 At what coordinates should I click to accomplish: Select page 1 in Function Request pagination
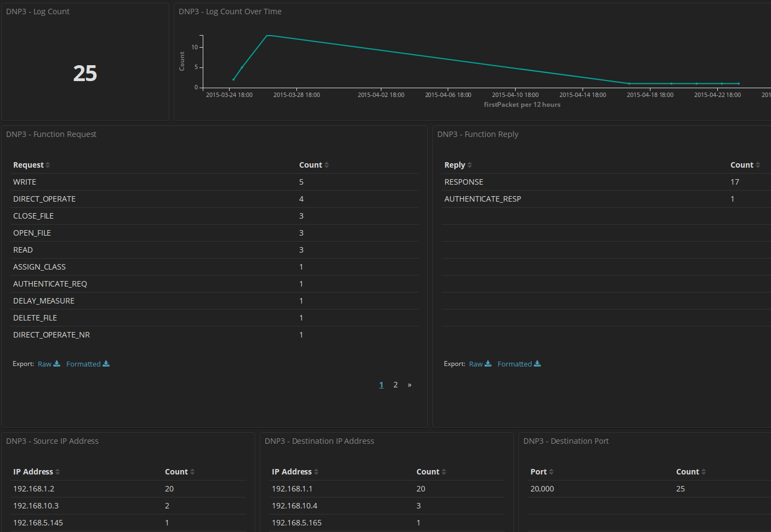381,384
